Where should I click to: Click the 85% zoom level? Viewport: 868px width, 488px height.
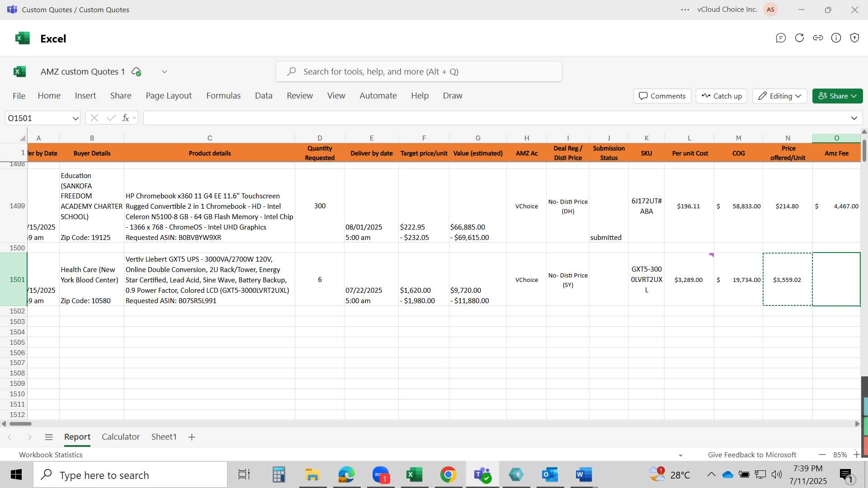[x=840, y=455]
